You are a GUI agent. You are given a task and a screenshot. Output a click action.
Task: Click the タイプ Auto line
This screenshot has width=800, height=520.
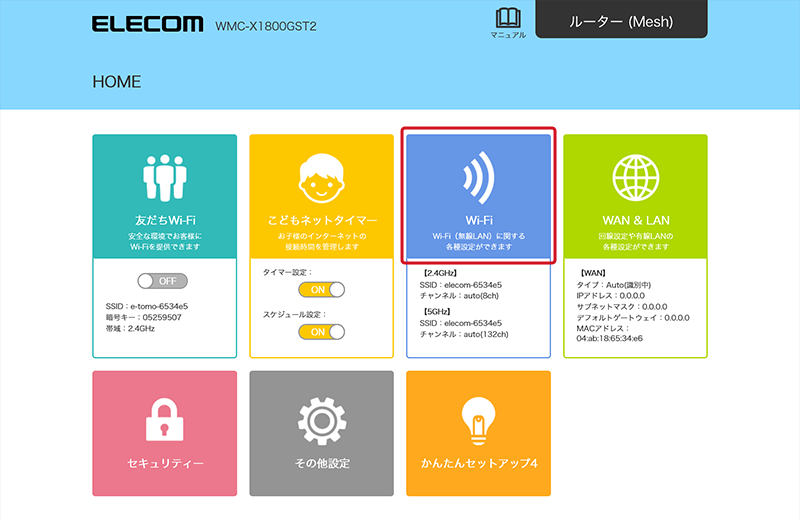[614, 285]
